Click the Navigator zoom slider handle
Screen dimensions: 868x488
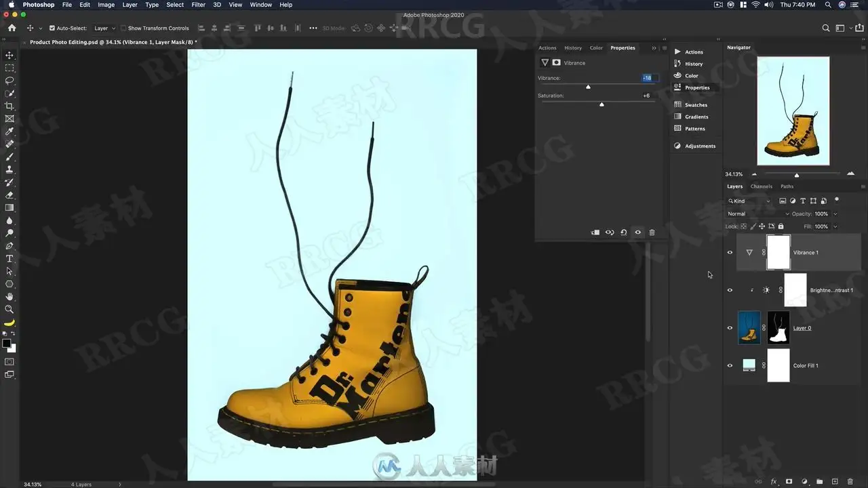pos(797,176)
